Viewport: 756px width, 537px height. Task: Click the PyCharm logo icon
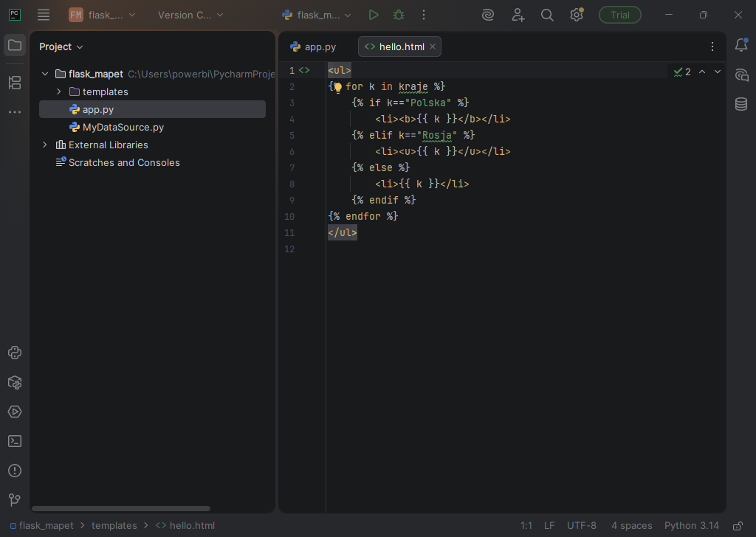click(15, 15)
